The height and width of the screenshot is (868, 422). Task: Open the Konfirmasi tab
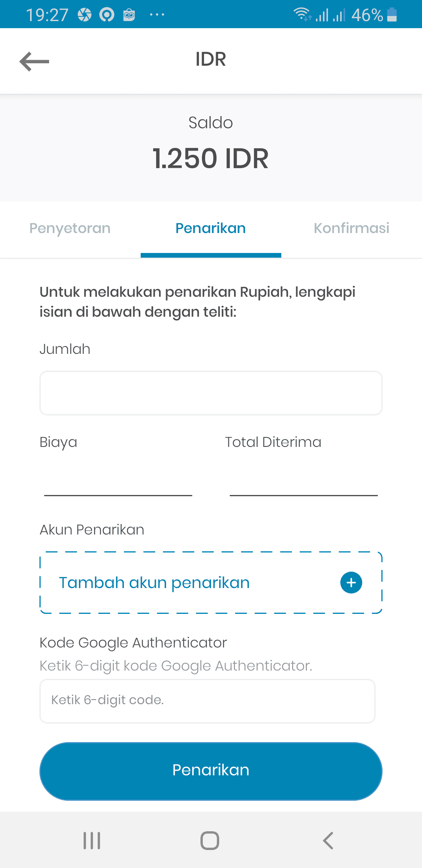tap(352, 228)
